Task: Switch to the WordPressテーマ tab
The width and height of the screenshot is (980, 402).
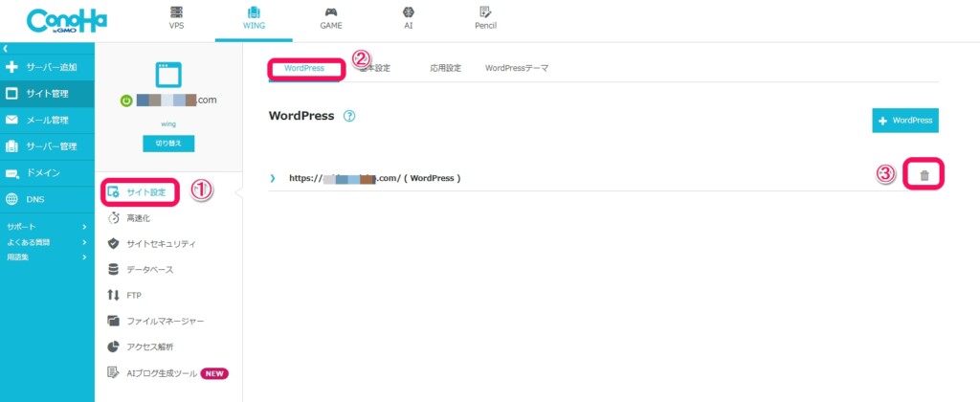Action: point(517,69)
